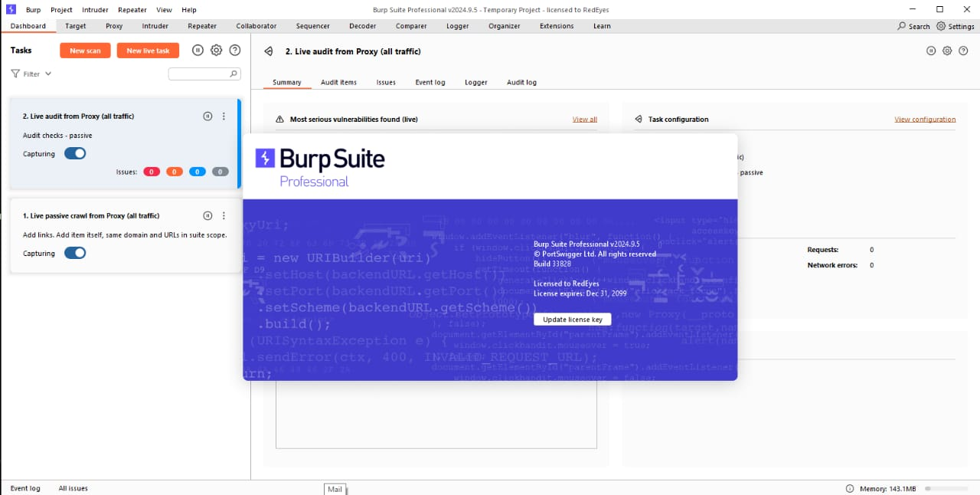Switch to the Sequencer tab
This screenshot has width=980, height=495.
click(313, 26)
